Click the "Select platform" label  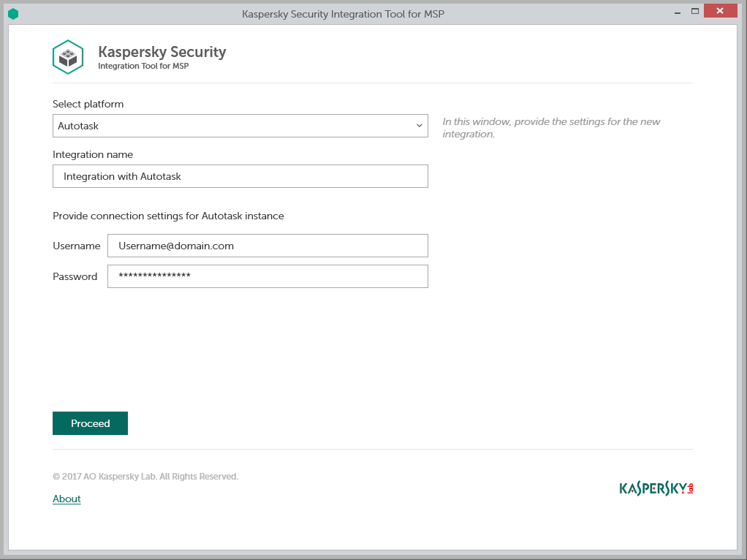(88, 104)
